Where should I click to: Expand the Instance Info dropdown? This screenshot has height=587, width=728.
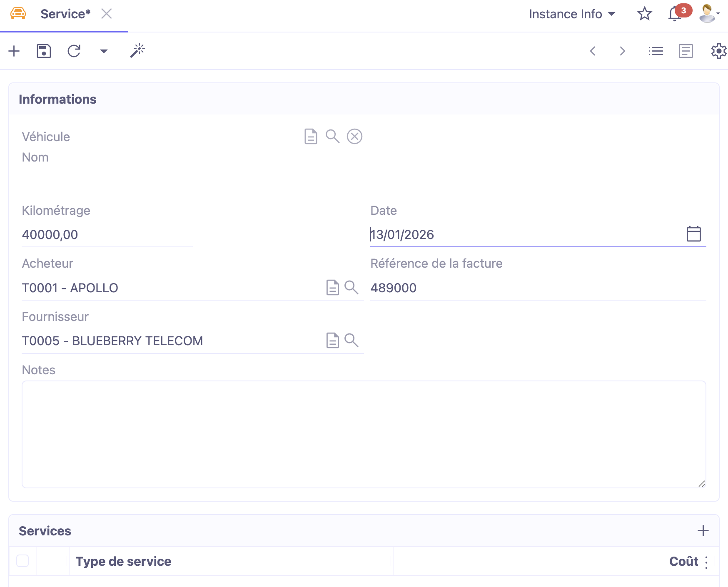pyautogui.click(x=572, y=14)
